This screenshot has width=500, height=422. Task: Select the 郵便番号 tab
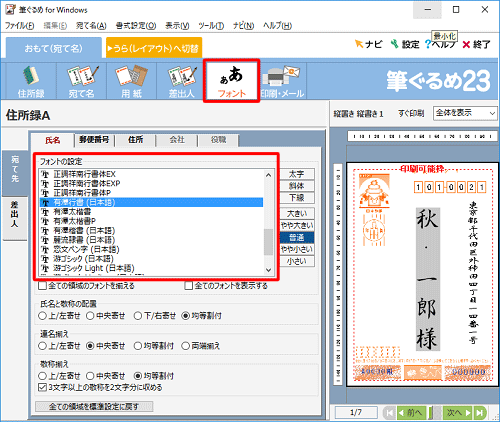pos(94,140)
